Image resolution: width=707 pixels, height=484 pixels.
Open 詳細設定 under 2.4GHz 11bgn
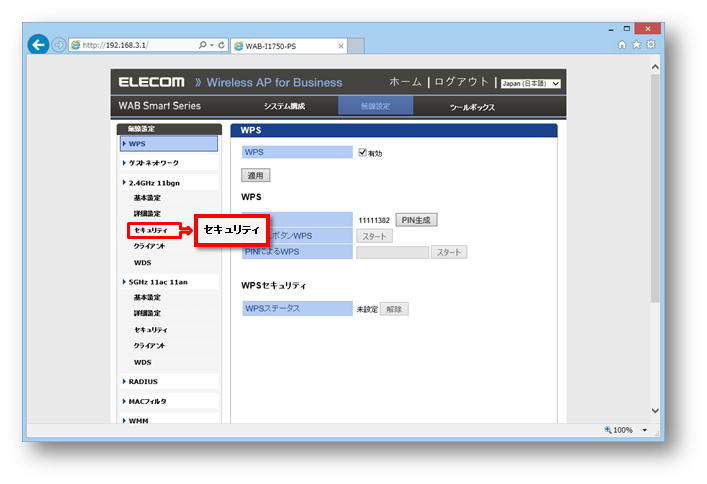[x=147, y=213]
